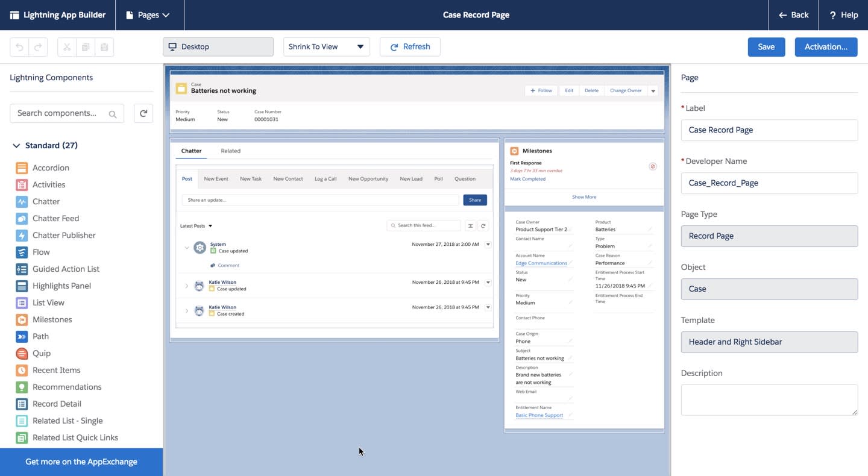
Task: Click Get more on the AppExchange
Action: (x=81, y=462)
